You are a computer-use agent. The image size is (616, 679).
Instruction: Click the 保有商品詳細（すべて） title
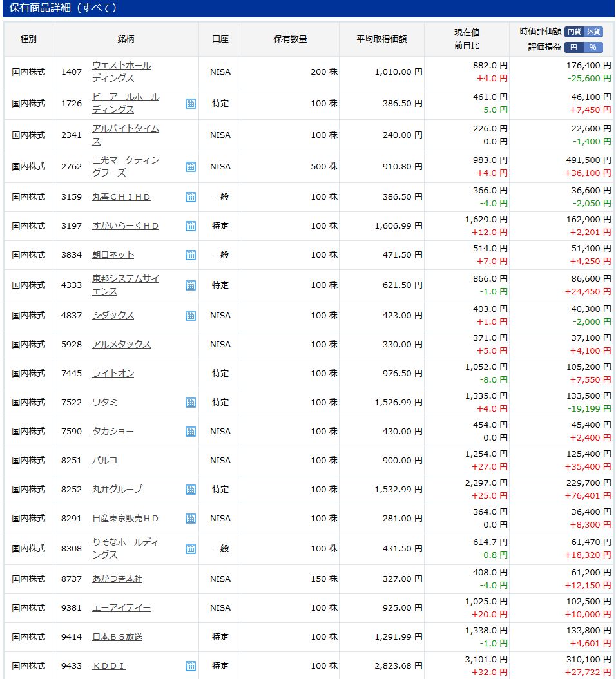tap(63, 8)
